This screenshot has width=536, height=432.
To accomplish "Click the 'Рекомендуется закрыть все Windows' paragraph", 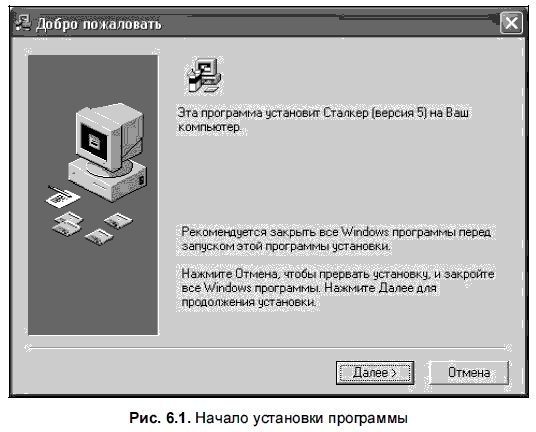I will 336,239.
